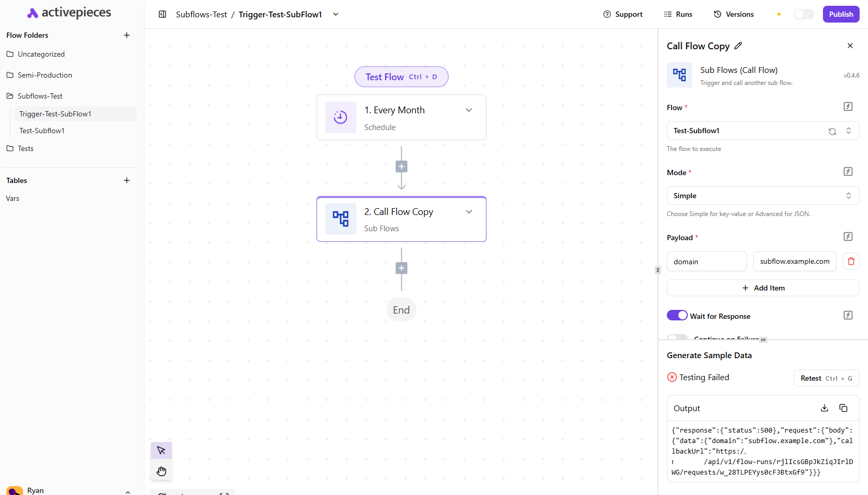Select the pointer cursor tool
868x495 pixels.
click(161, 450)
